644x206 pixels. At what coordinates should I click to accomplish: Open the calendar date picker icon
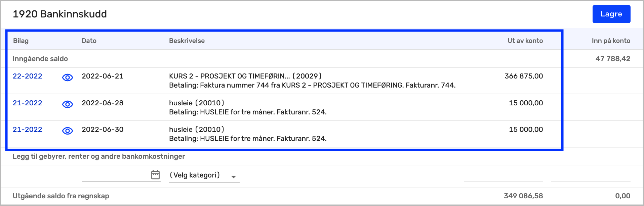click(x=155, y=175)
